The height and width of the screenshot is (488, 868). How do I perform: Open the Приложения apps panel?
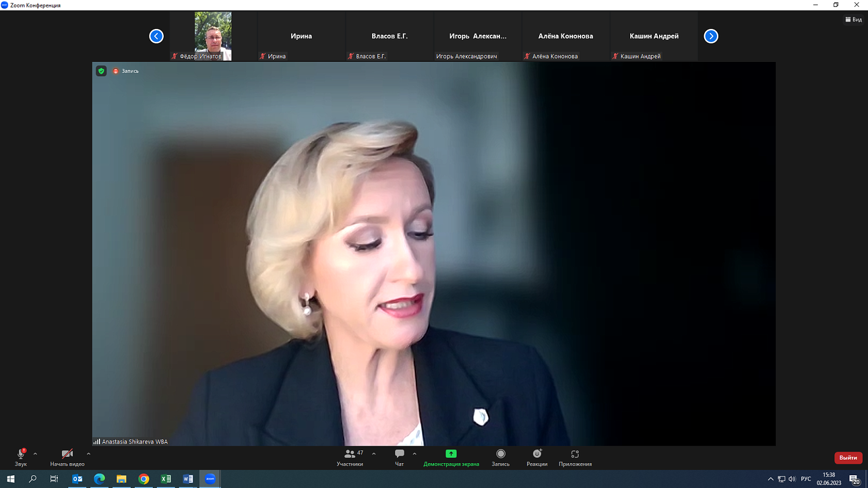pyautogui.click(x=575, y=457)
